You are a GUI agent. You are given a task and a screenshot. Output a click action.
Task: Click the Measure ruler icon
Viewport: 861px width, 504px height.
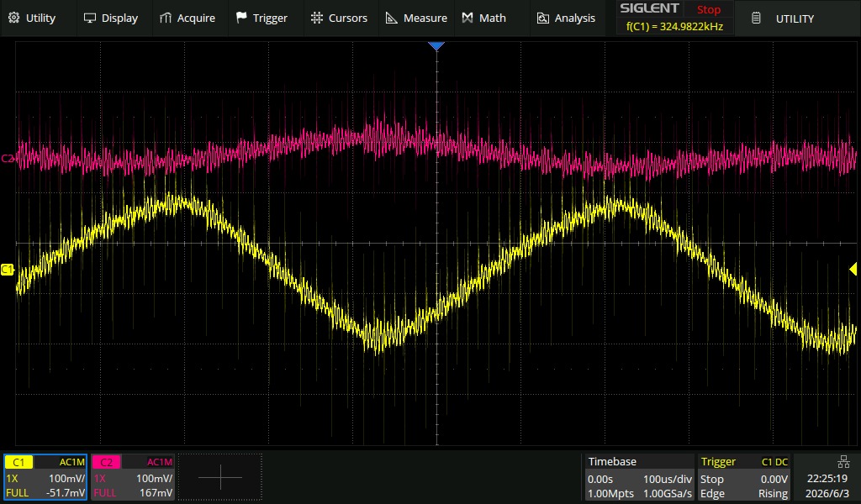tap(392, 18)
